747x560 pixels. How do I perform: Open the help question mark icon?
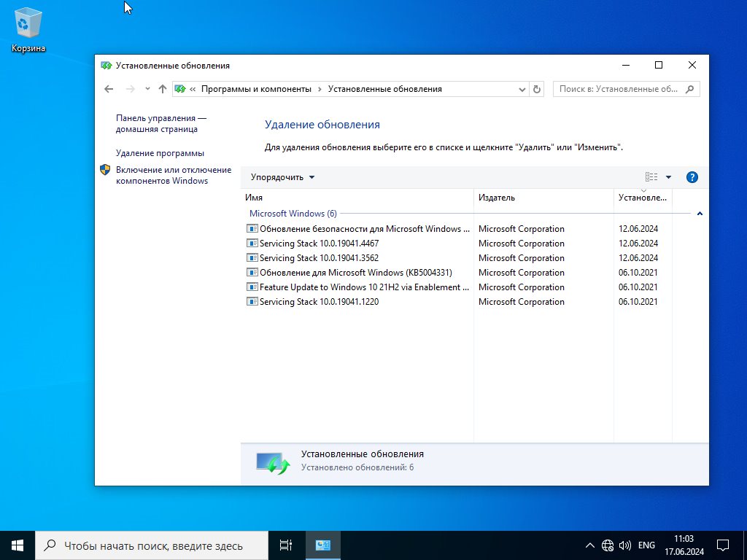point(692,177)
